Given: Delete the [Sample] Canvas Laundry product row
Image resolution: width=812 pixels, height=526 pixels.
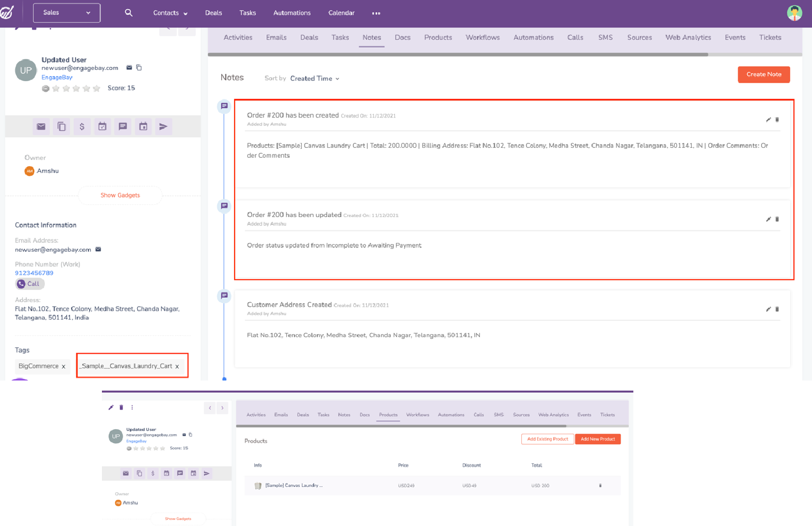Looking at the screenshot, I should [600, 486].
